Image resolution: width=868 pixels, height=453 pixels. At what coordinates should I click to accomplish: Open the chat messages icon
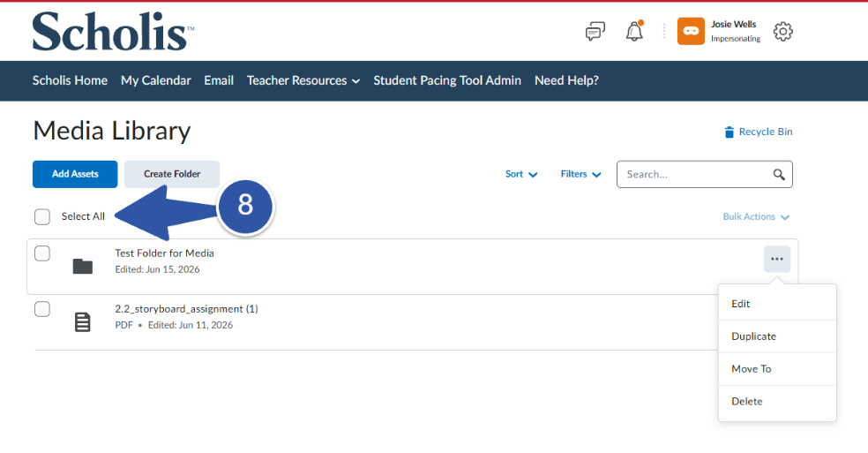point(595,32)
